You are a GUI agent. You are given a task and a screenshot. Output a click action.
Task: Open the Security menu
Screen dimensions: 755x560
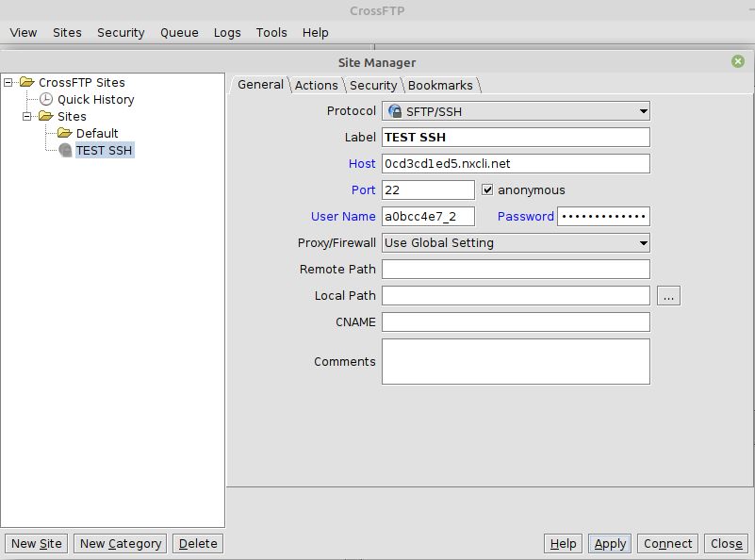(x=120, y=32)
